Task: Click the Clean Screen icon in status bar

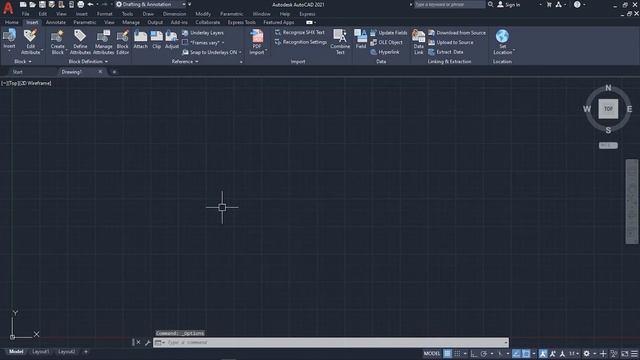Action: point(624,353)
